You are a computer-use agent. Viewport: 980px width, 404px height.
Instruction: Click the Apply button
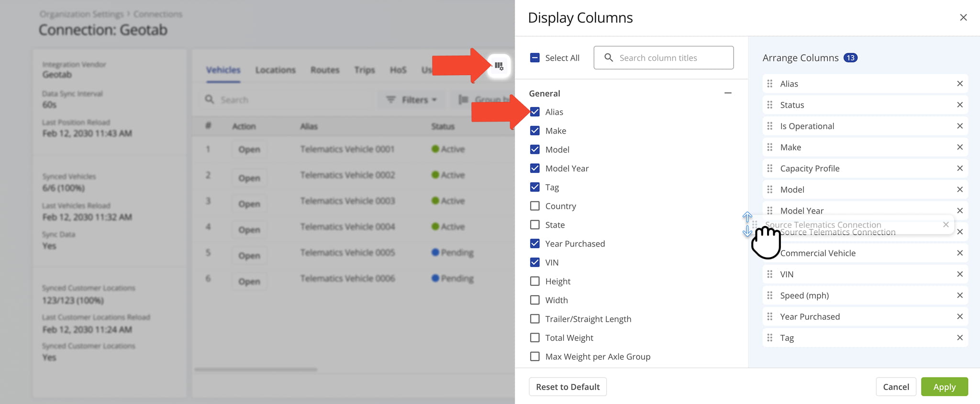(944, 387)
